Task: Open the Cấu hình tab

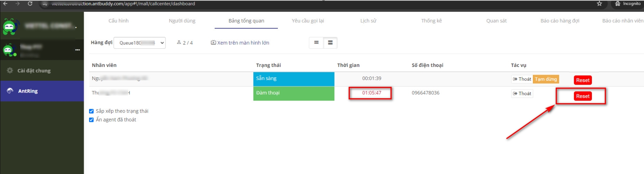Action: [118, 21]
